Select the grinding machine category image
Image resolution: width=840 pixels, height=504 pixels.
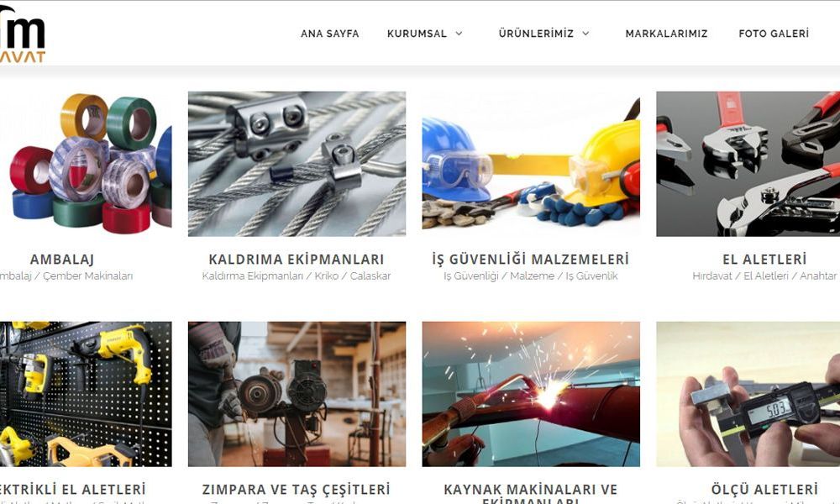[297, 394]
